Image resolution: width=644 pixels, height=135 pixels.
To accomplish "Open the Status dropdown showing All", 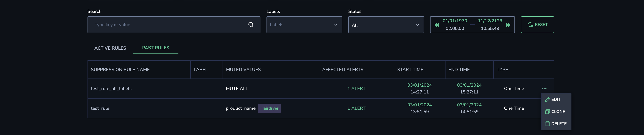I will [x=386, y=24].
